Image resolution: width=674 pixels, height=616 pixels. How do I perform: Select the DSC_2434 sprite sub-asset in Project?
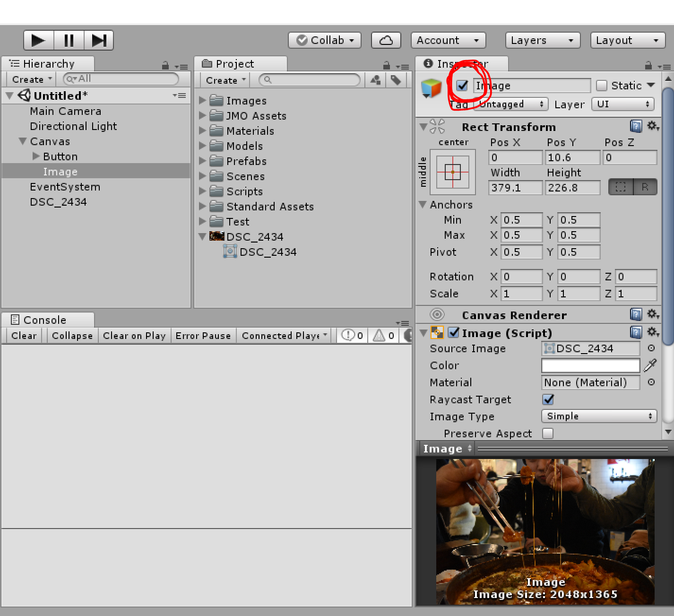pos(268,252)
